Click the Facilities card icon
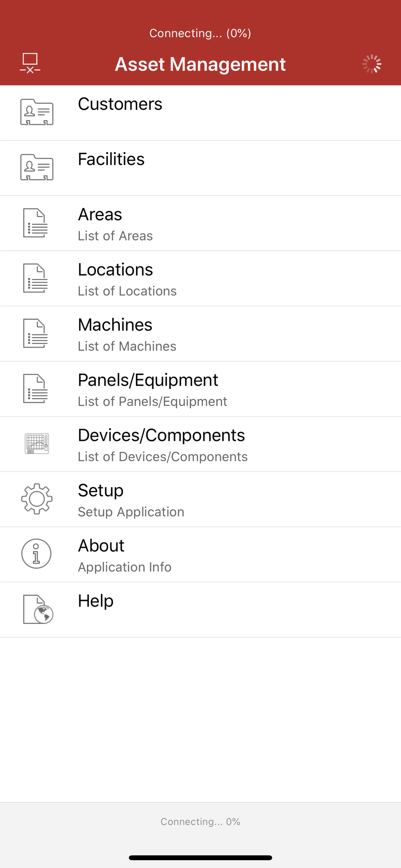The height and width of the screenshot is (868, 401). coord(37,167)
